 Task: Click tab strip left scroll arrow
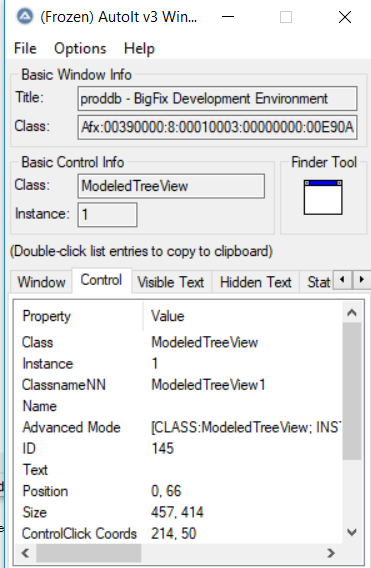(342, 280)
